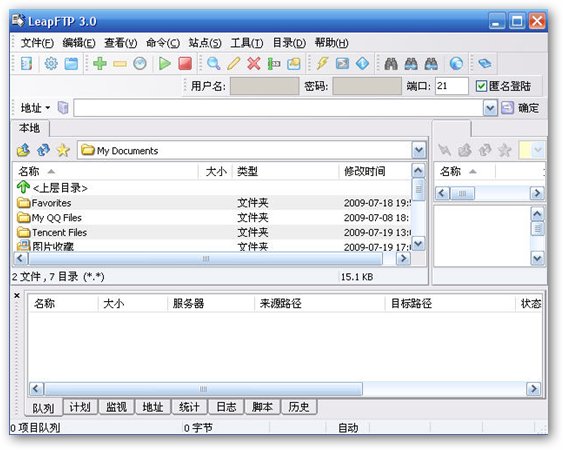Click the clock timer toolbar icon
Image resolution: width=563 pixels, height=450 pixels.
click(x=140, y=64)
